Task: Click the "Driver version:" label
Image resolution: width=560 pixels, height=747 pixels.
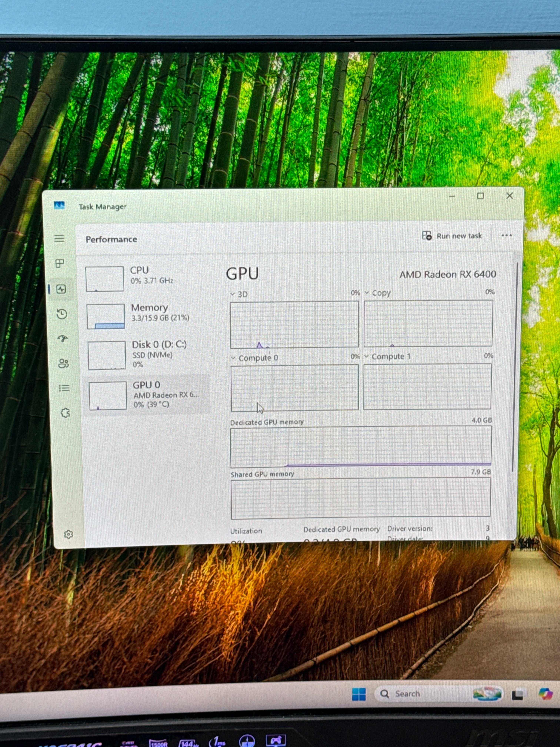Action: coord(410,529)
